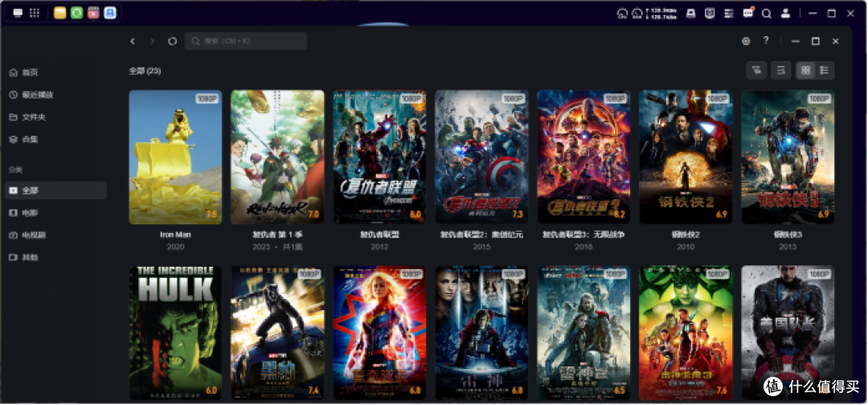Open the app grid launcher in the top dock
This screenshot has height=405, width=868.
click(34, 13)
